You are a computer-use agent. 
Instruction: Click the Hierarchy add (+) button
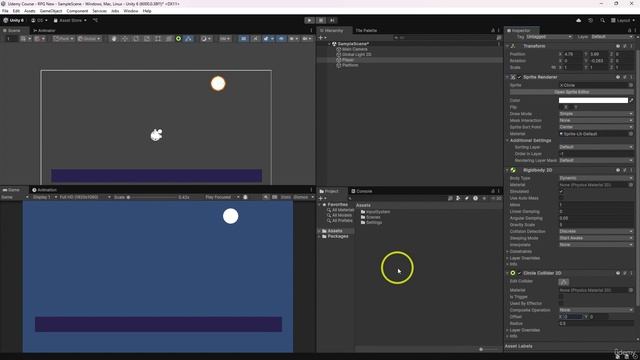[x=322, y=38]
